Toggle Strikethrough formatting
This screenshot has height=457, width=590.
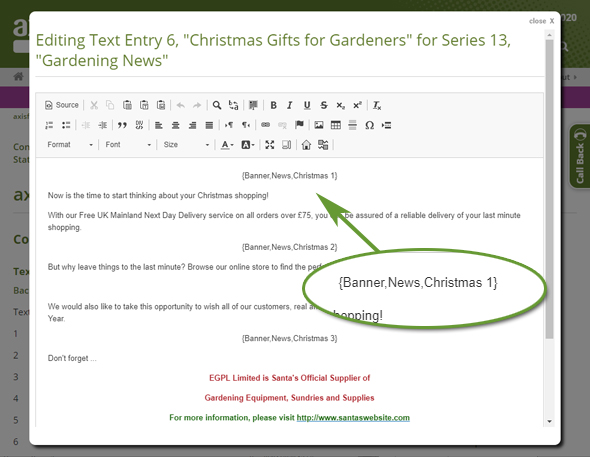pos(324,105)
